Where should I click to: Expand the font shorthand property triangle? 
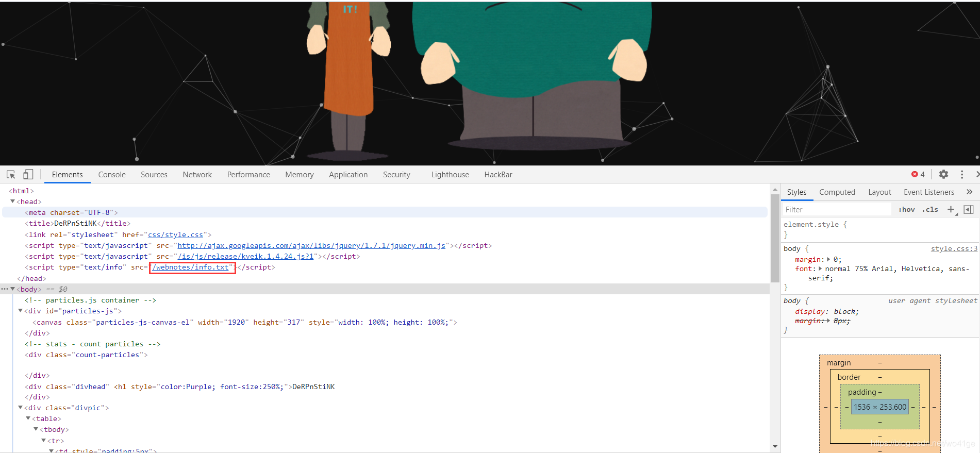[x=820, y=269]
